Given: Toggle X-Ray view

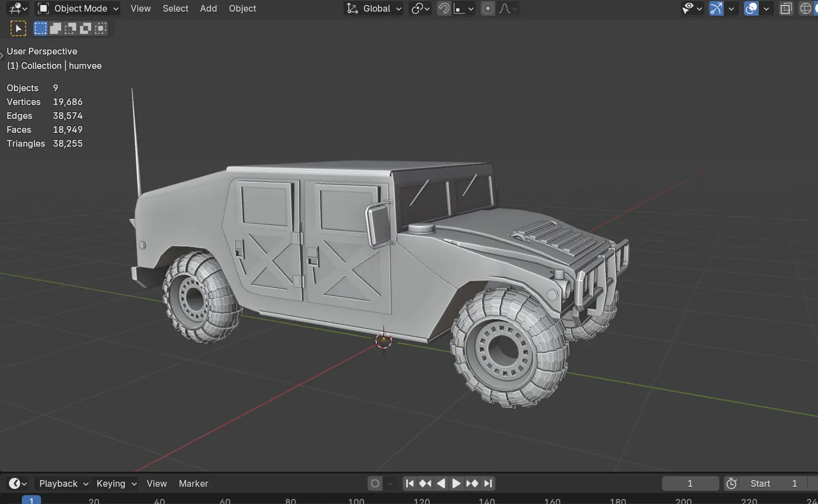Looking at the screenshot, I should coord(786,8).
